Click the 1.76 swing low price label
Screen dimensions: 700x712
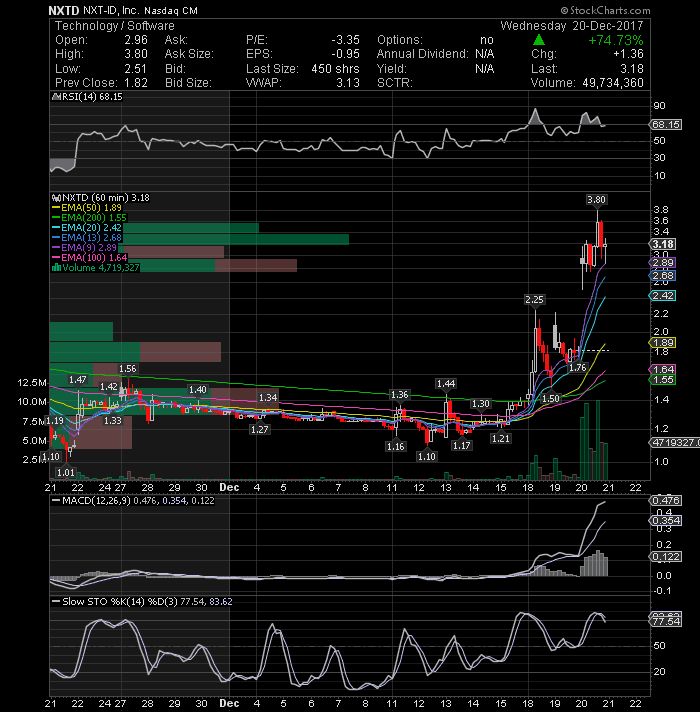pyautogui.click(x=578, y=367)
